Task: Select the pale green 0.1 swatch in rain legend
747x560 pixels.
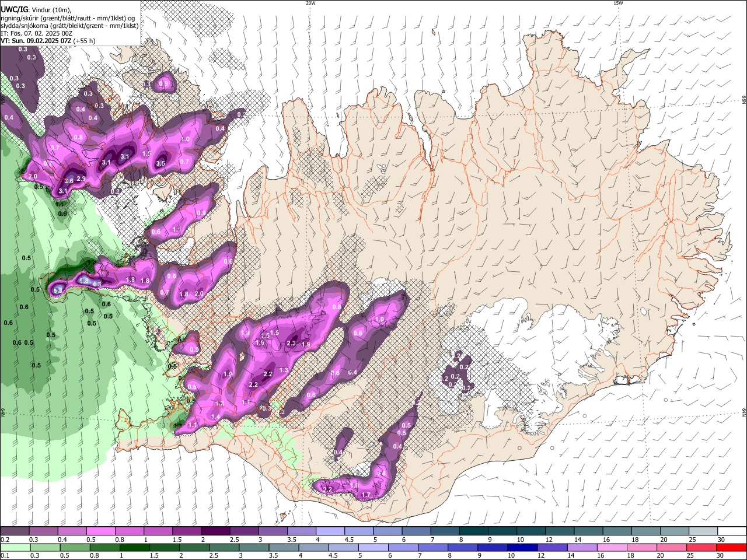Action: click(15, 547)
